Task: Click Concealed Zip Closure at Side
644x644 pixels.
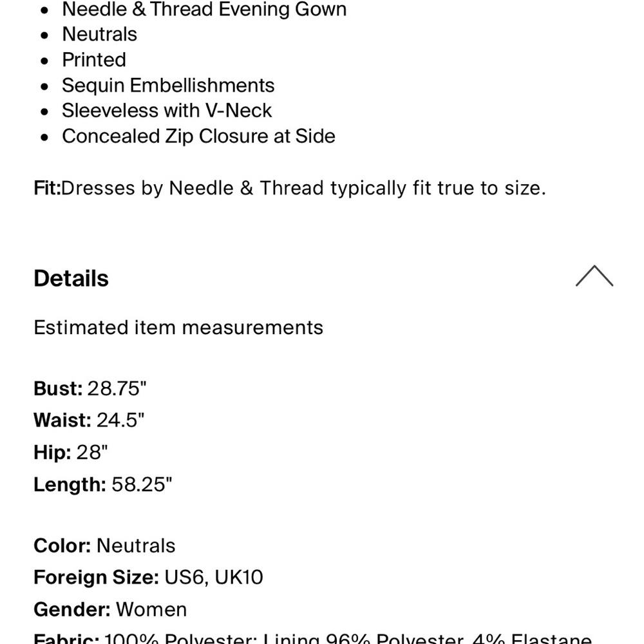Action: point(198,136)
